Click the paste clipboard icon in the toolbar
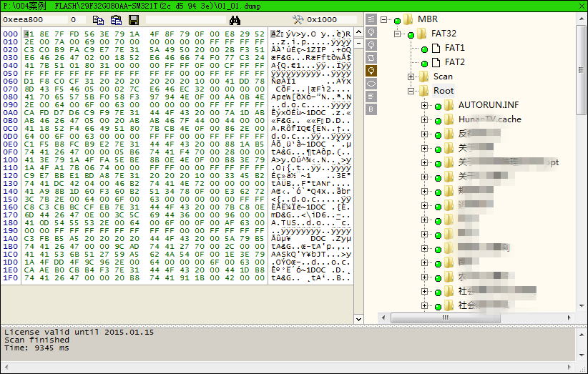 pos(117,20)
